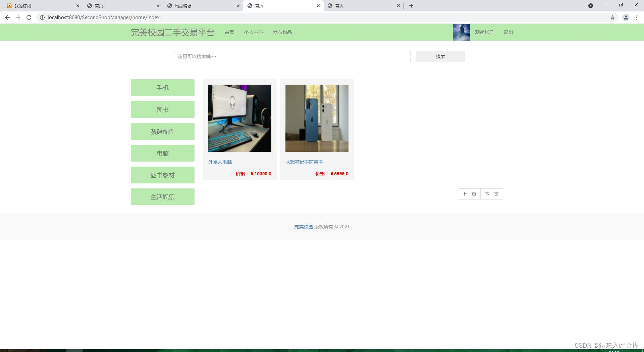Click the address bar URL

(104, 17)
